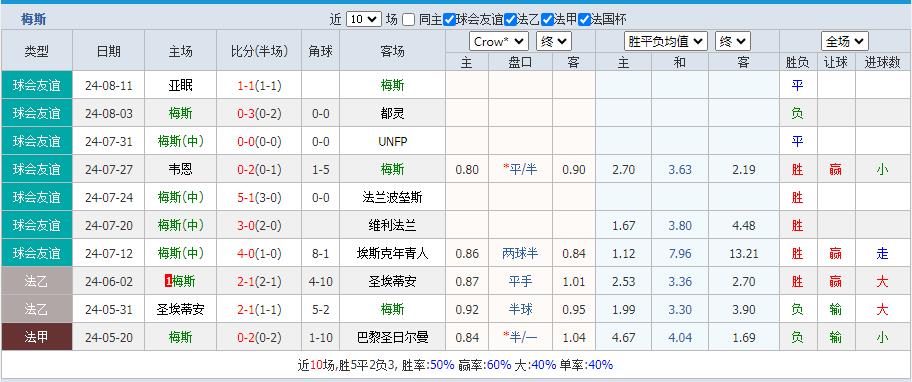
Task: Click the 13.21 away odds value
Action: (x=743, y=253)
